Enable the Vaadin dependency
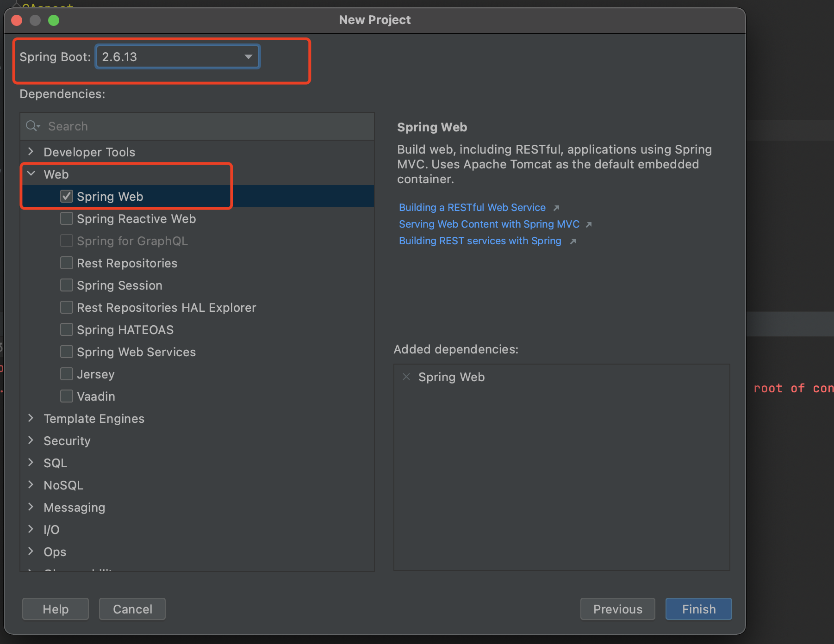The height and width of the screenshot is (644, 834). point(66,396)
